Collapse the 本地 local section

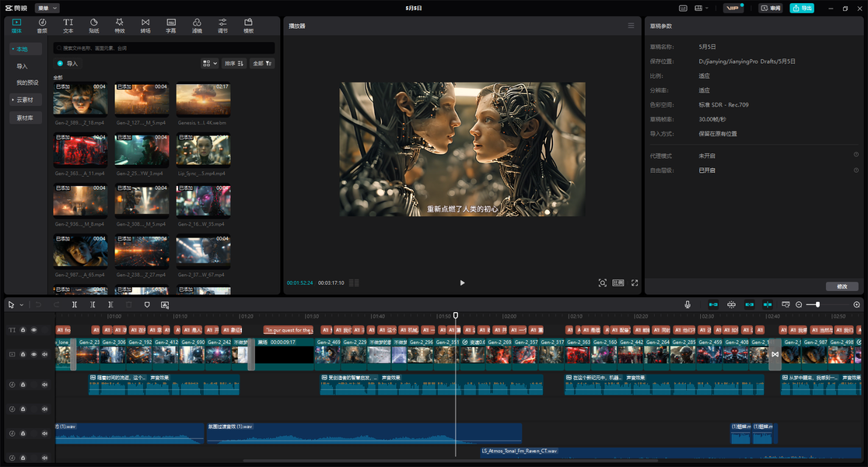point(26,49)
